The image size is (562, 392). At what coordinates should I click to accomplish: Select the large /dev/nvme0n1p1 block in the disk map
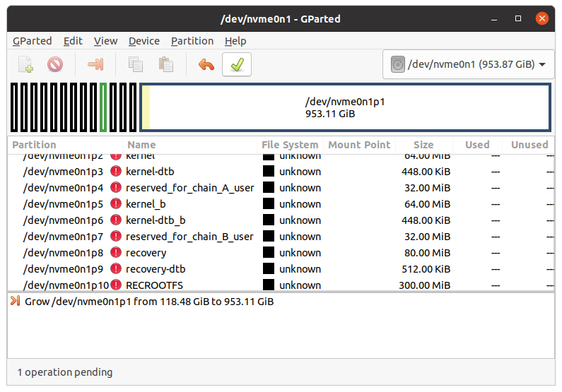pos(346,107)
